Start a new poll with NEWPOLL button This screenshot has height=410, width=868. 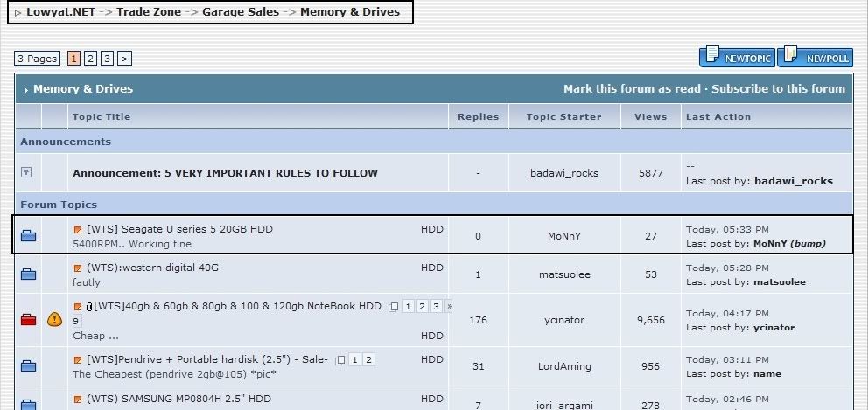click(x=815, y=58)
